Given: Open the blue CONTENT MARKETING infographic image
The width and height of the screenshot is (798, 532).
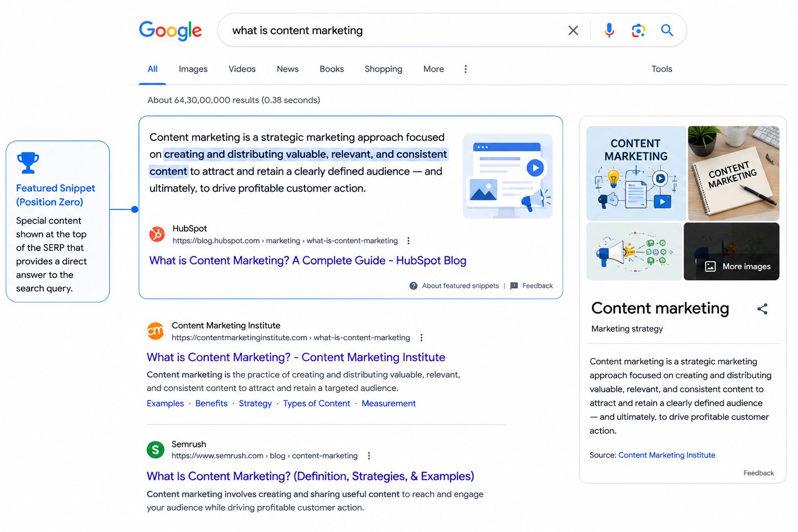Looking at the screenshot, I should point(636,174).
